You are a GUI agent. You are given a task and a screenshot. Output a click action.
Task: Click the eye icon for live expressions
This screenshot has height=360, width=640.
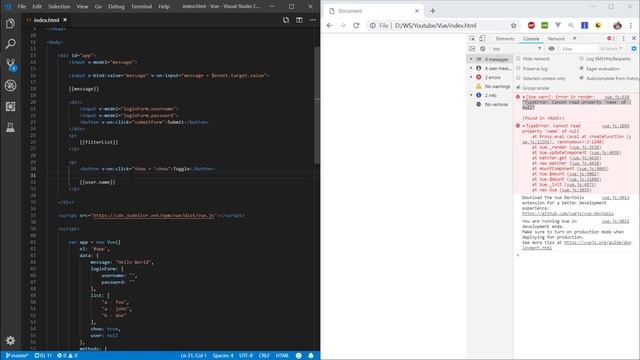coord(551,49)
